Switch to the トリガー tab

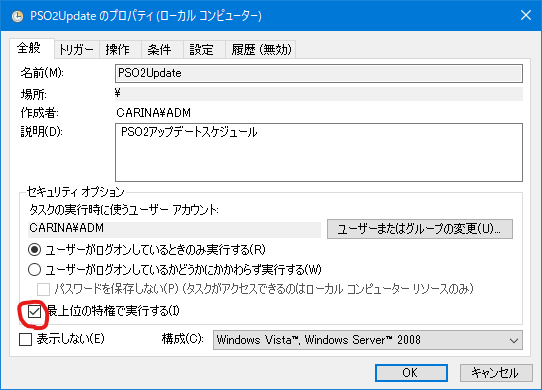77,49
